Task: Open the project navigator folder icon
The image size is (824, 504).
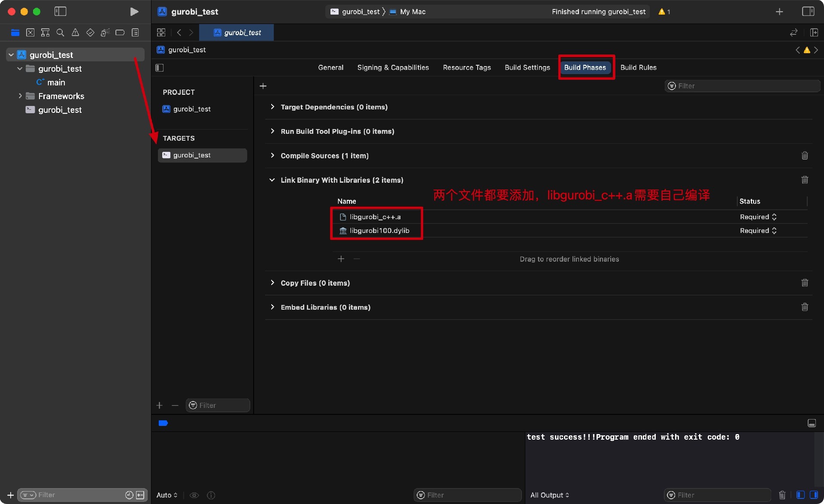Action: point(15,33)
